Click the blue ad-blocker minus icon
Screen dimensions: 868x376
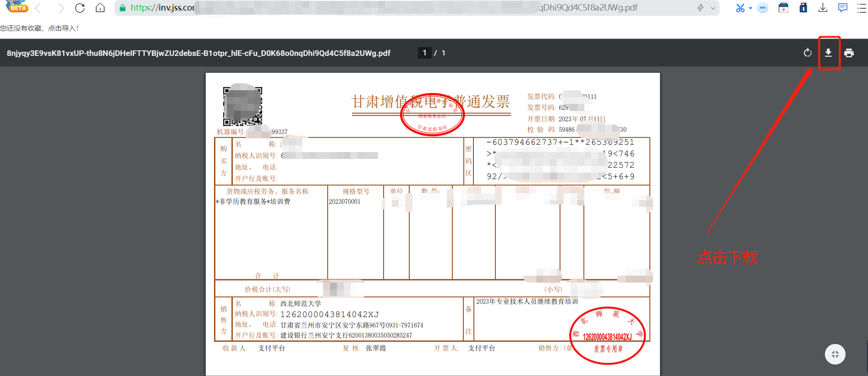[763, 8]
